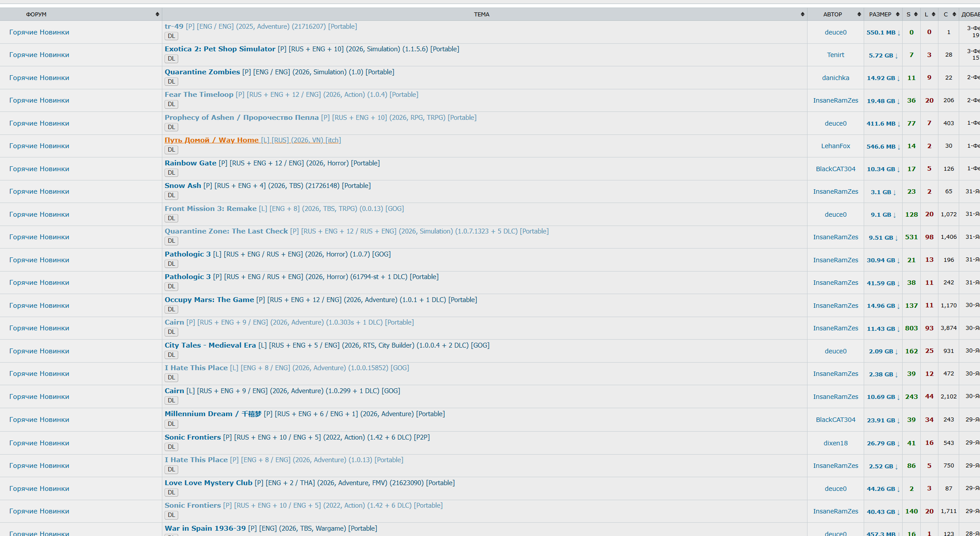
Task: Sort by seeders S column
Action: coord(915,15)
